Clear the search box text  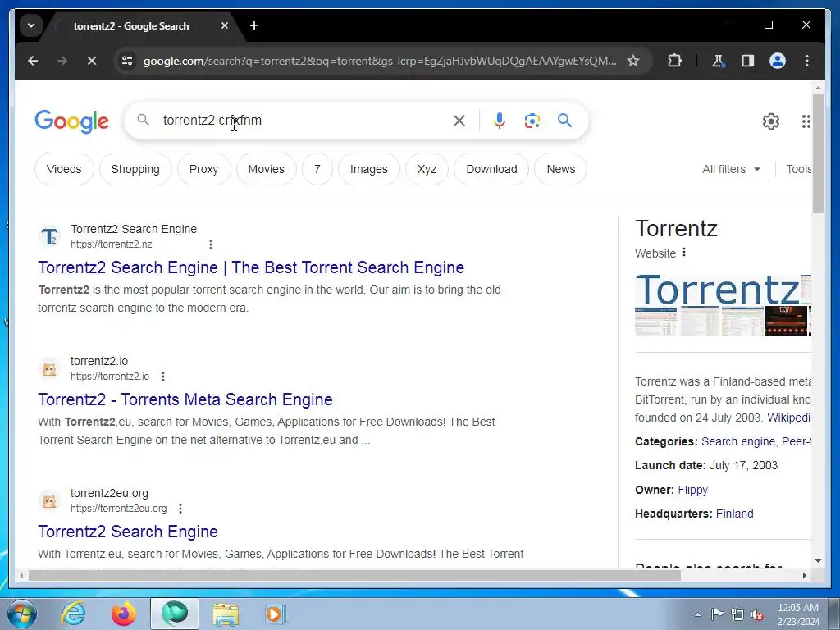click(459, 121)
